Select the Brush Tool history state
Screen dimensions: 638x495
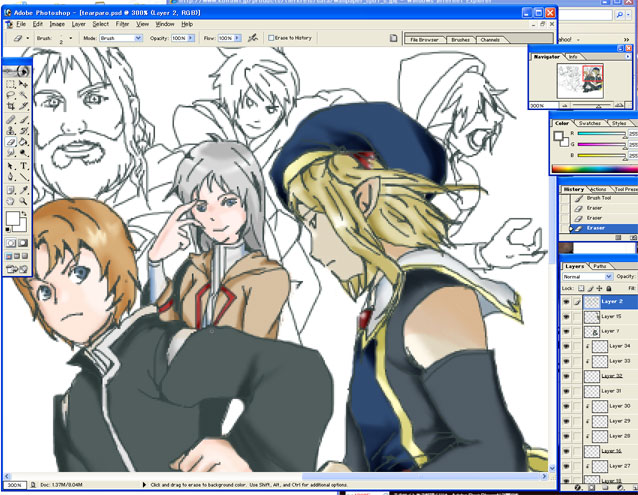point(599,198)
